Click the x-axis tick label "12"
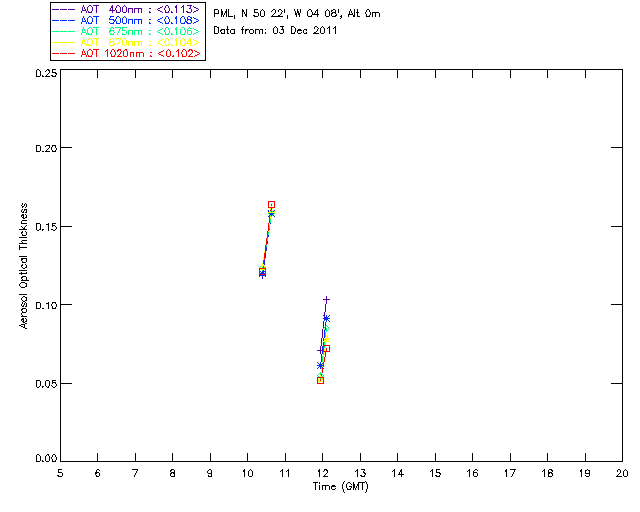 (x=322, y=473)
